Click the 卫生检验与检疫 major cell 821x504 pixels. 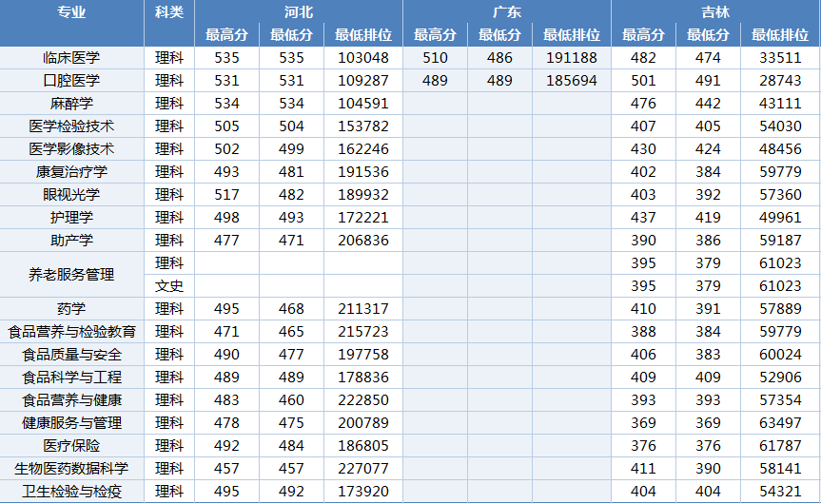71,492
